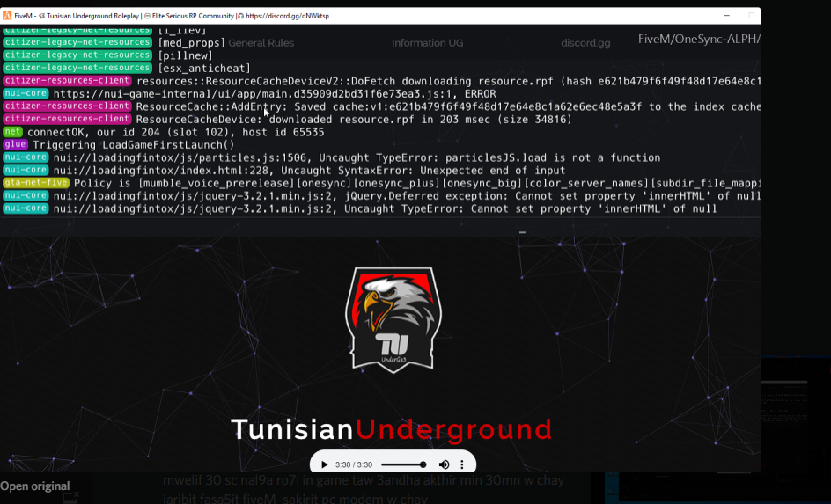Click the particlesJS.load error line

tap(357, 157)
